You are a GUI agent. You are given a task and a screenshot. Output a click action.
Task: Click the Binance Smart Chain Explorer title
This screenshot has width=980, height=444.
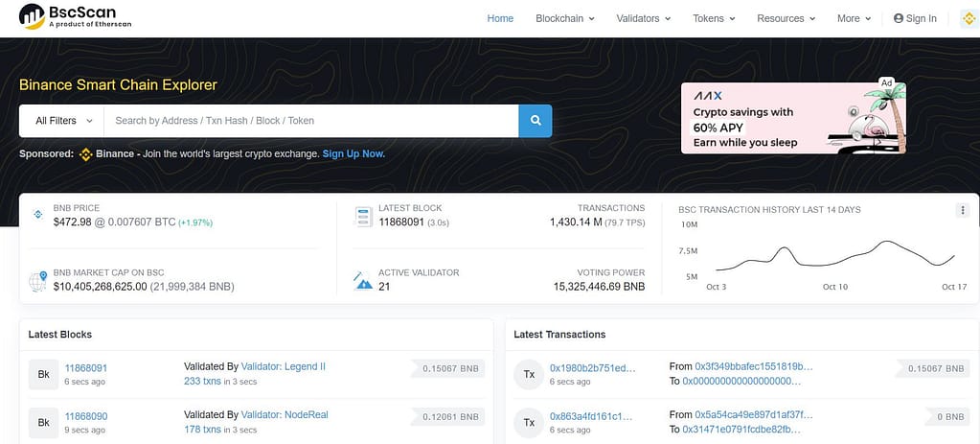[x=118, y=85]
